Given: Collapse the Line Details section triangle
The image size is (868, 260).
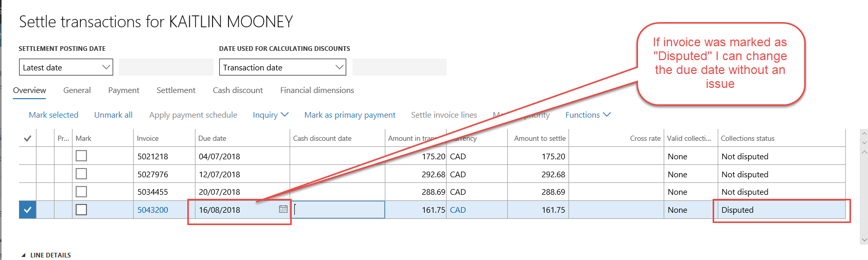Looking at the screenshot, I should point(23,255).
